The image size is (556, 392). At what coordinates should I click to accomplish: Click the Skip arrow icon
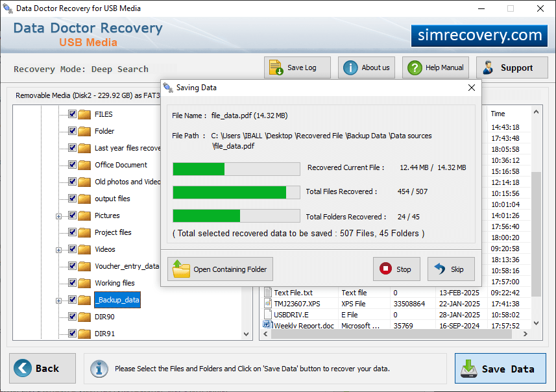click(440, 269)
